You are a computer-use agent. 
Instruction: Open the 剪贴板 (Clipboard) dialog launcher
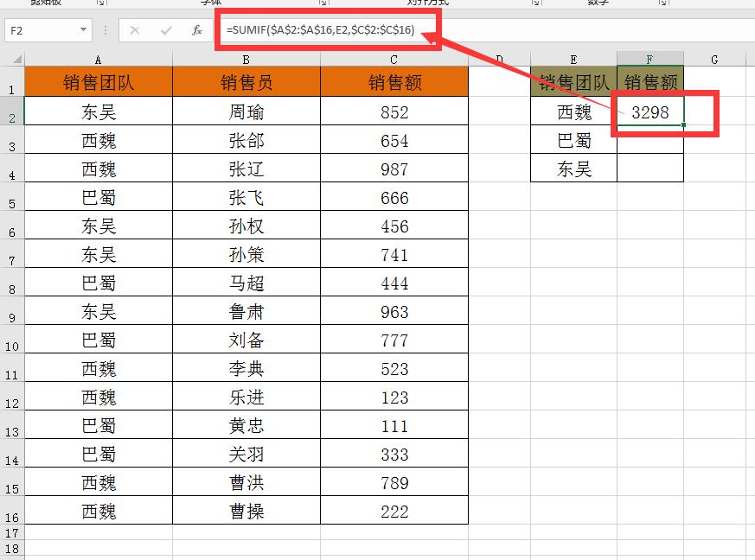click(x=100, y=4)
